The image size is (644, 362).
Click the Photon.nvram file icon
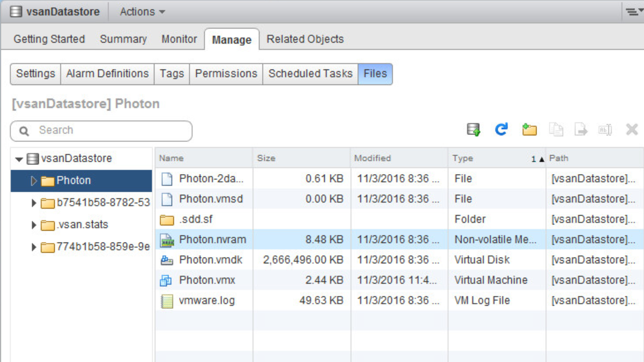coord(167,240)
